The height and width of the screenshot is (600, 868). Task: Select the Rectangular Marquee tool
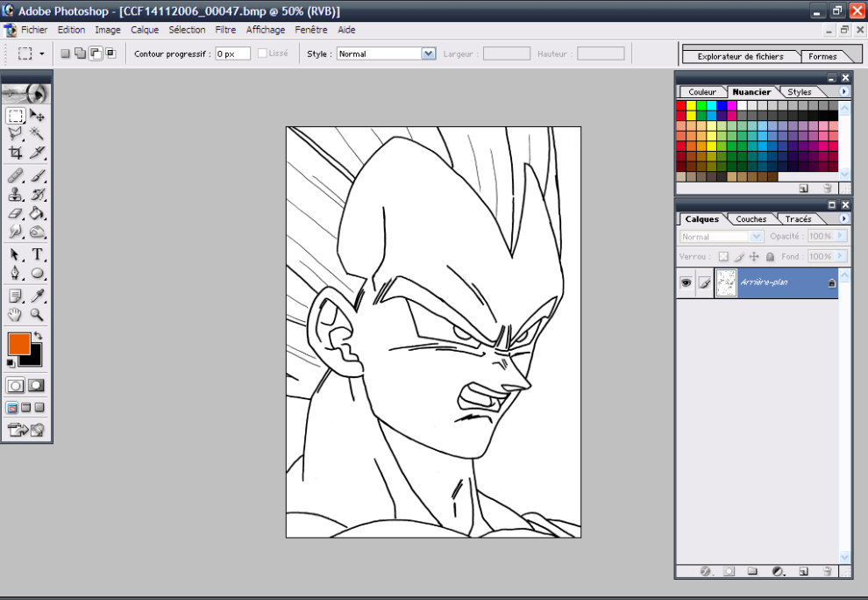point(16,115)
